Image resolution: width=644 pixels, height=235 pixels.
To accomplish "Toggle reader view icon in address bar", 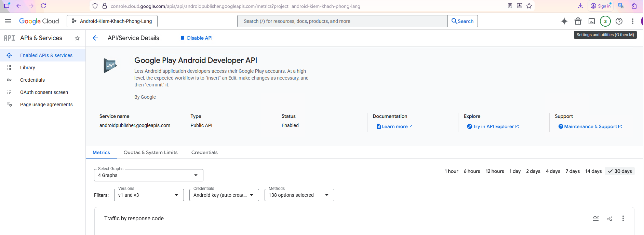I will click(x=510, y=6).
